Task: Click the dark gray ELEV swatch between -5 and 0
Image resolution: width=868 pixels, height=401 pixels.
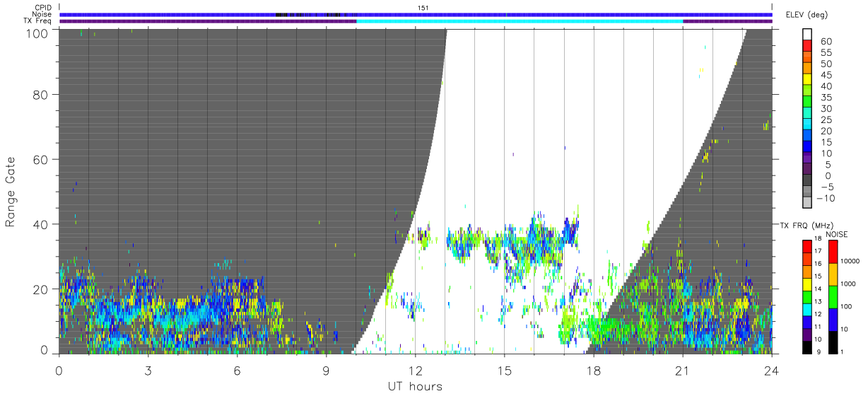Action: (809, 181)
